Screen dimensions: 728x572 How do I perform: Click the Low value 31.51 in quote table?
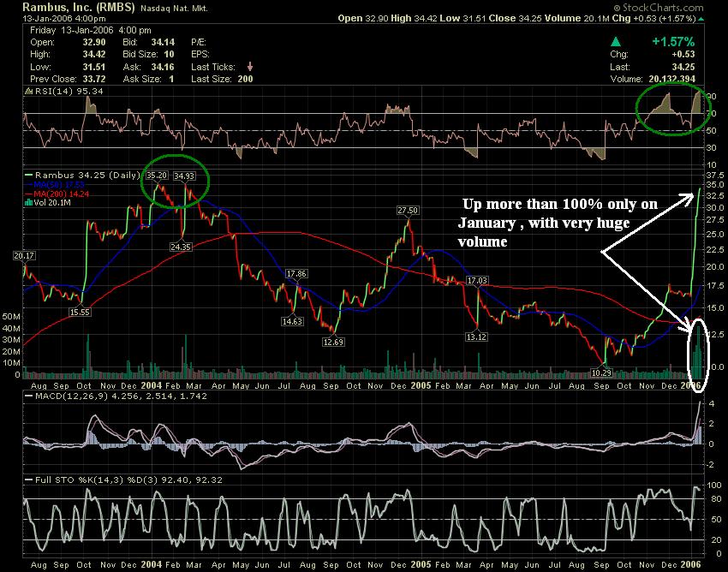[x=94, y=67]
